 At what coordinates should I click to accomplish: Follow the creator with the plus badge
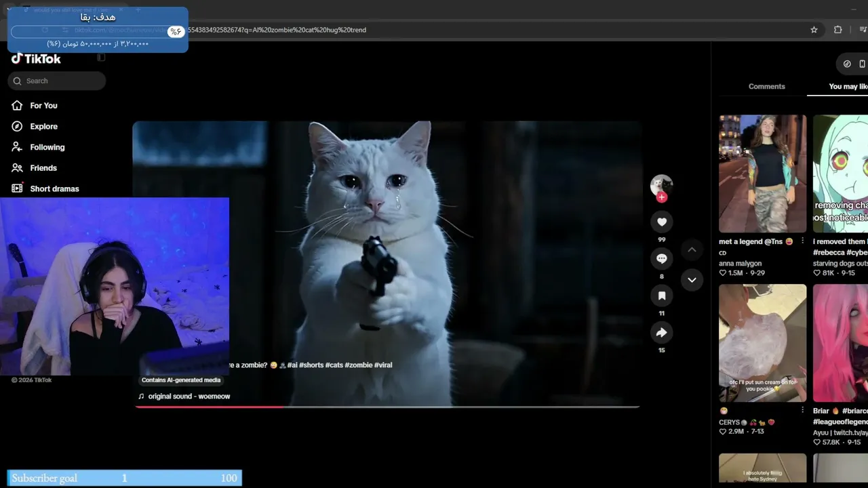662,197
